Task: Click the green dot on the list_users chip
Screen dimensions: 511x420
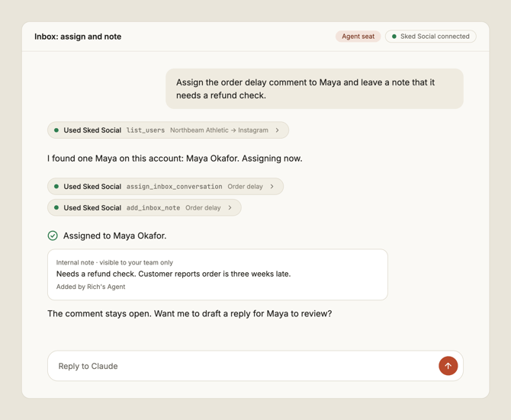Action: pos(56,130)
